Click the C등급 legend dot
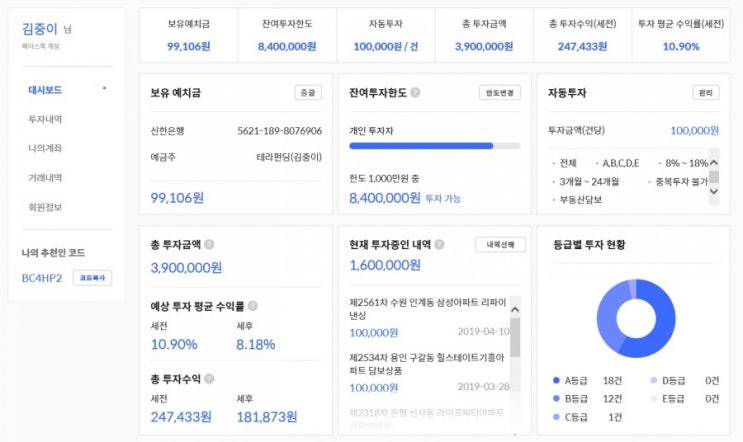 556,416
